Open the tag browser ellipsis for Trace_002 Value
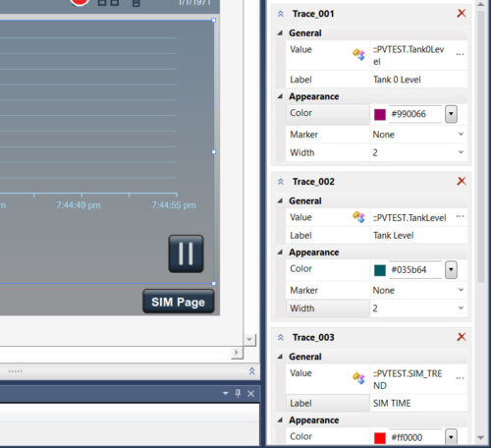The width and height of the screenshot is (491, 448). (460, 216)
